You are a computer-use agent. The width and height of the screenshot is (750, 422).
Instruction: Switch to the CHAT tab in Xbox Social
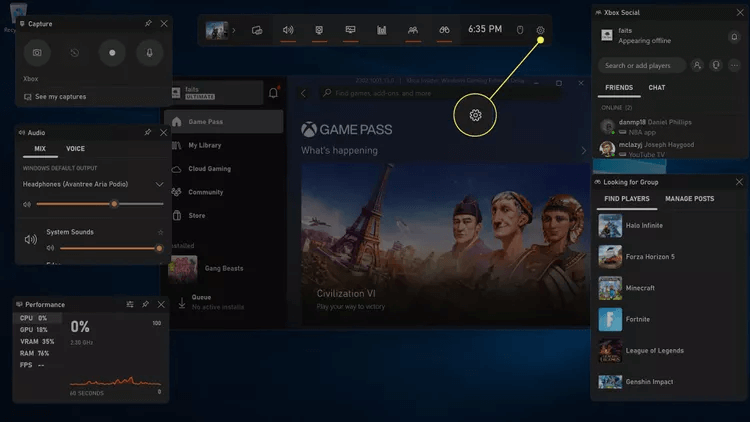(657, 88)
